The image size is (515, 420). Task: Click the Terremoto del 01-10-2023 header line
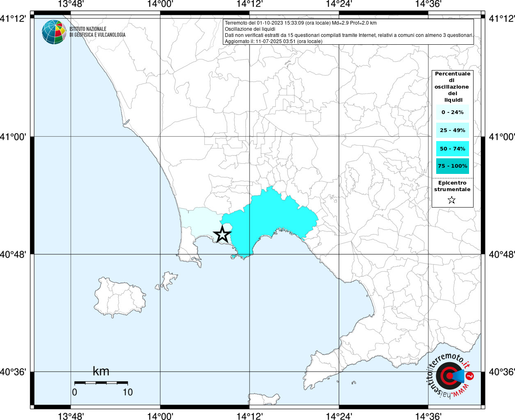(x=300, y=23)
